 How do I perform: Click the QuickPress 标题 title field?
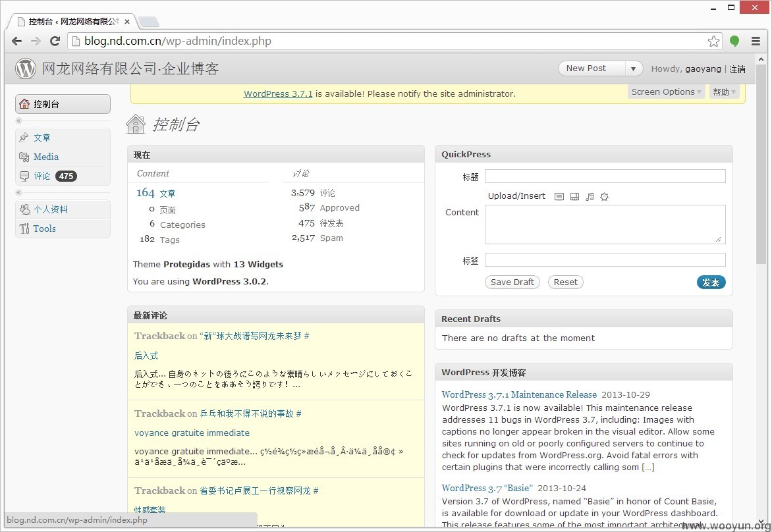[605, 176]
